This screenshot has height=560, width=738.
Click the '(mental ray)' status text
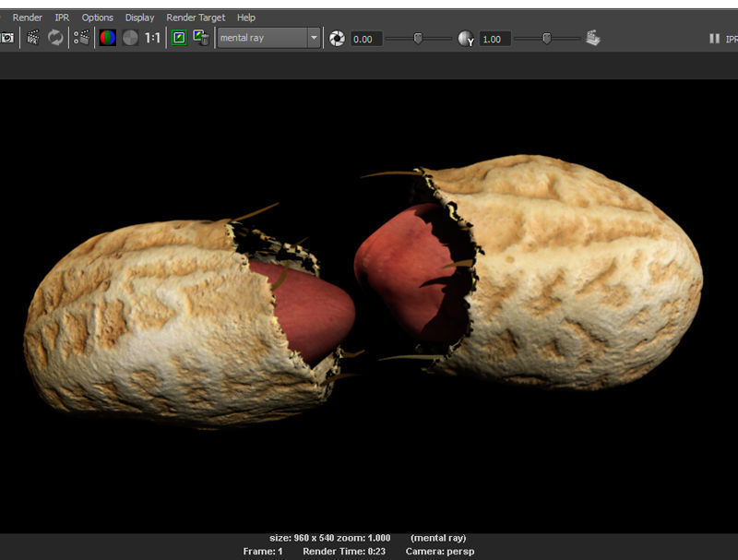[x=438, y=538]
